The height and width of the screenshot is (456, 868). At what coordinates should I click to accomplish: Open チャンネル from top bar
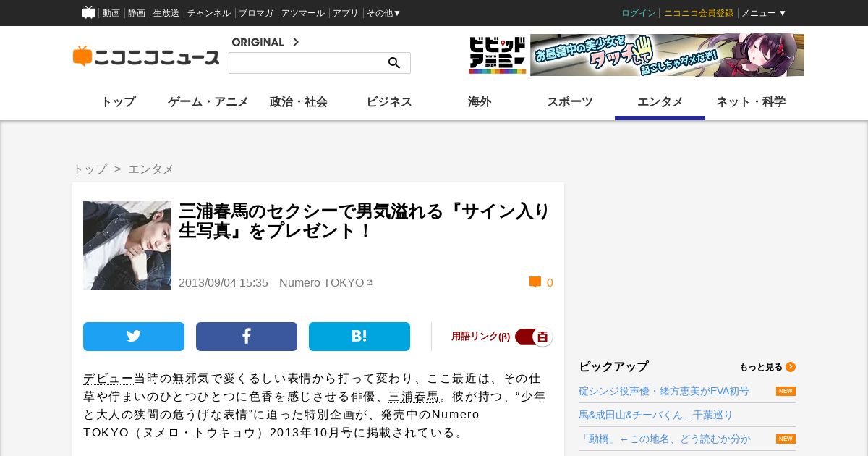point(209,13)
